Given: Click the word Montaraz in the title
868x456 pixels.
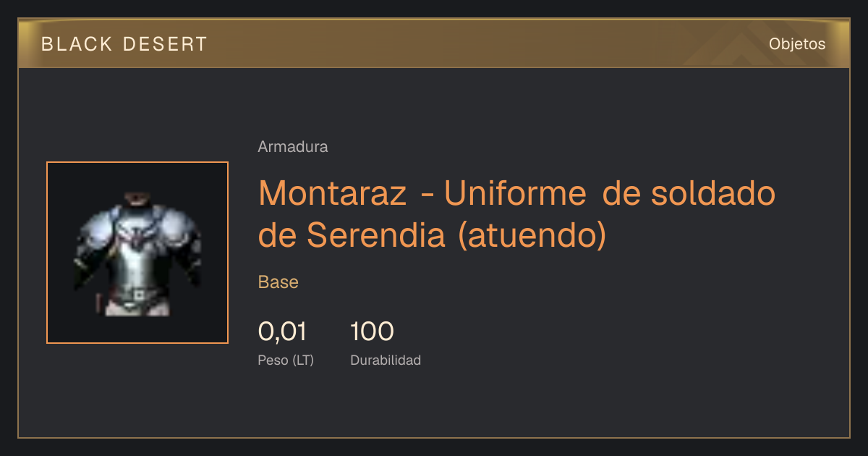Looking at the screenshot, I should tap(333, 193).
